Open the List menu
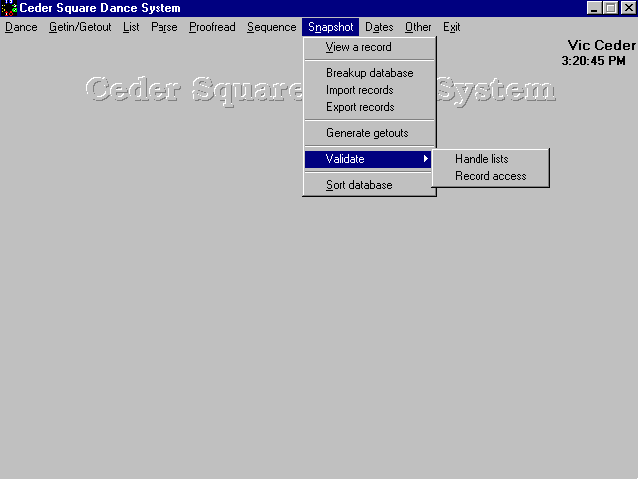This screenshot has width=638, height=479. coord(131,27)
